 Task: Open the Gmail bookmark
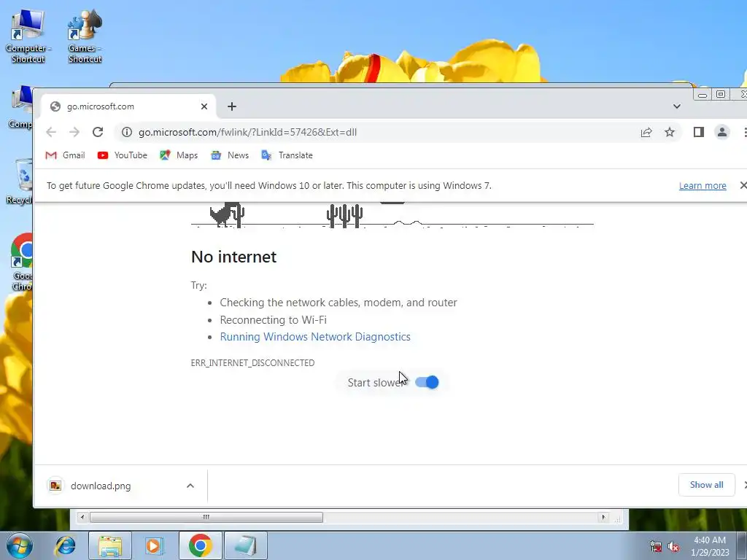tap(65, 155)
